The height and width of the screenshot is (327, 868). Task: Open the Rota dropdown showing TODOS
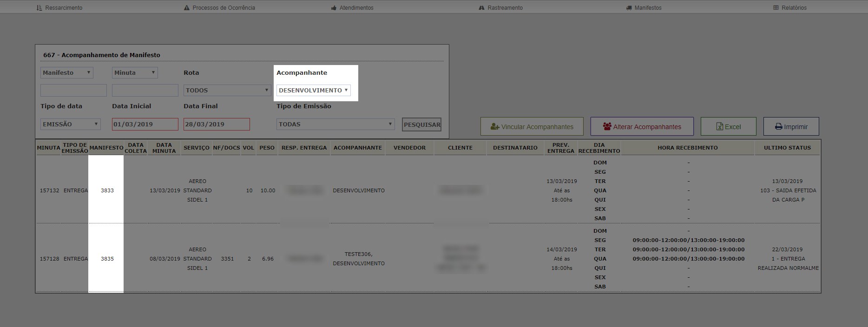pos(227,90)
